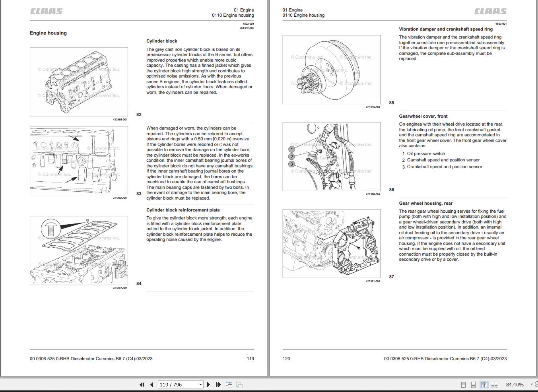Screen dimensions: 538x392
Task: Click the cylinder bore repair illustration 423366-001
Action: coord(79,161)
